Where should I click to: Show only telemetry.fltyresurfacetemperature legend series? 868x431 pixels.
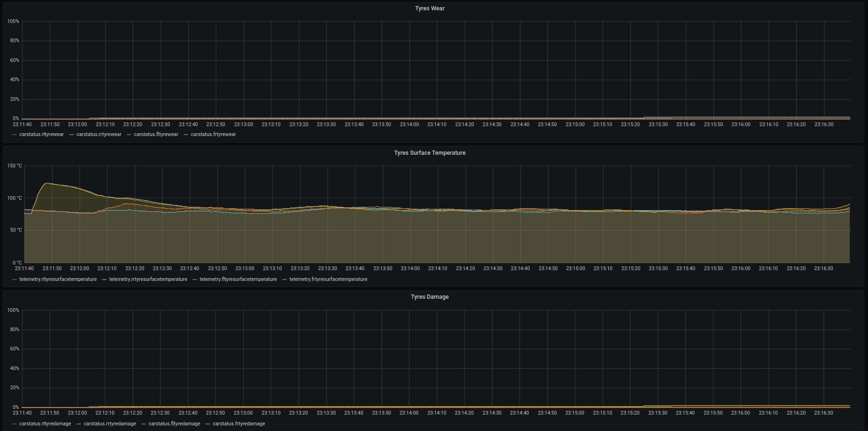(x=238, y=280)
